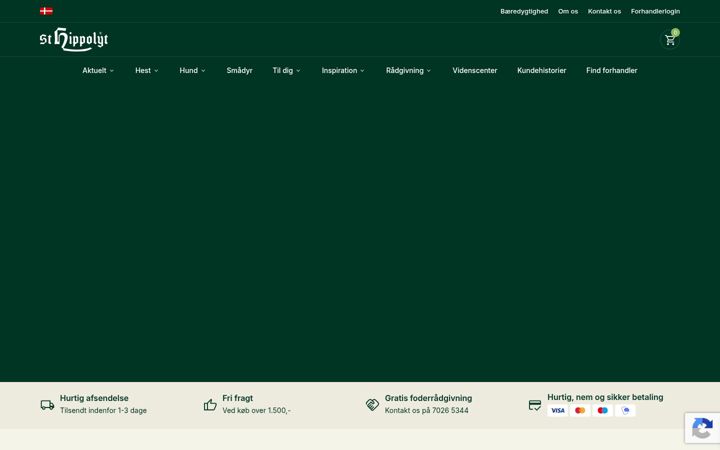Expand the Rådgivning dropdown chevron
The height and width of the screenshot is (450, 720).
[x=429, y=71]
